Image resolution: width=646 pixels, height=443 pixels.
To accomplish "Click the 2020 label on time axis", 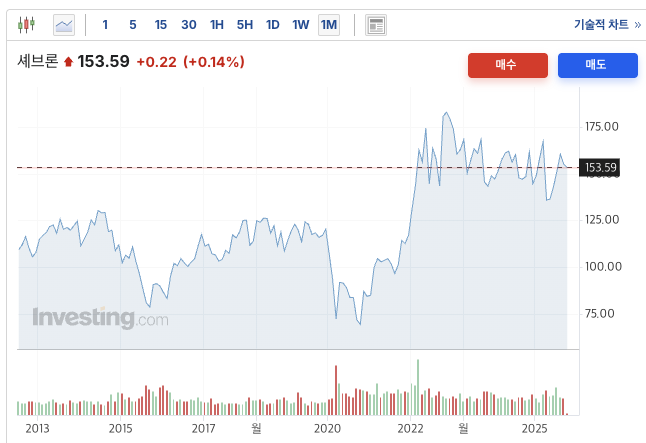I will pos(328,429).
